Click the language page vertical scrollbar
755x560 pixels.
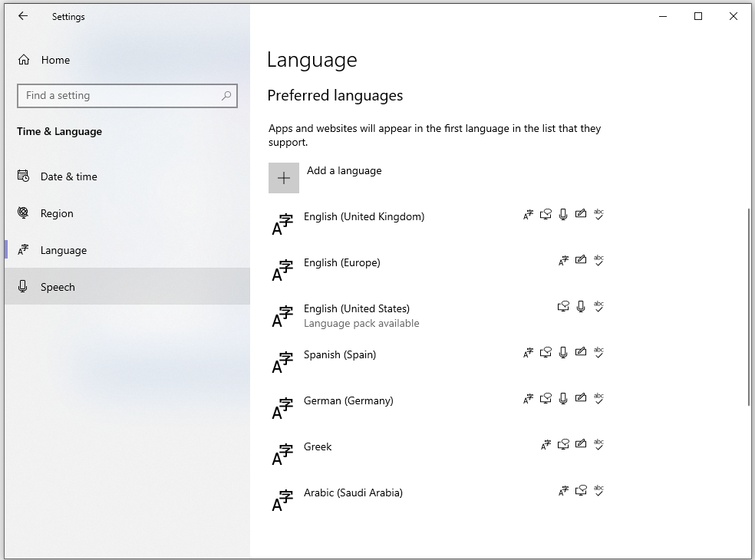pos(749,307)
